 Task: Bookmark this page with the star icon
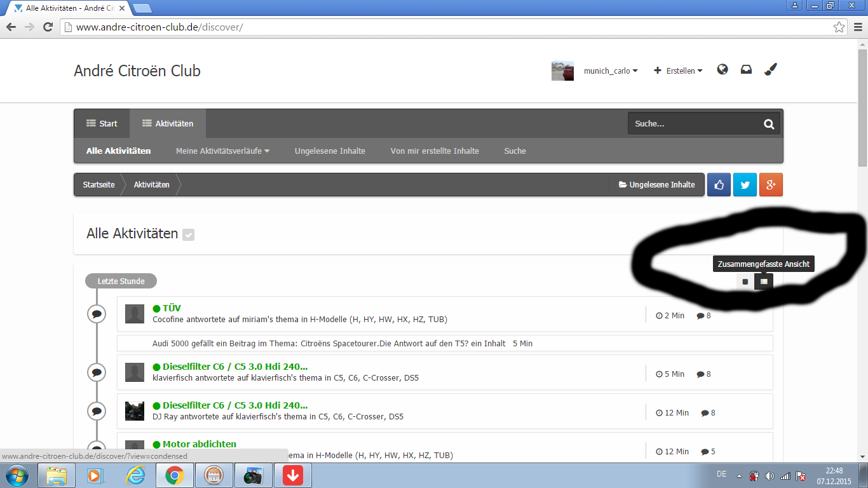839,27
